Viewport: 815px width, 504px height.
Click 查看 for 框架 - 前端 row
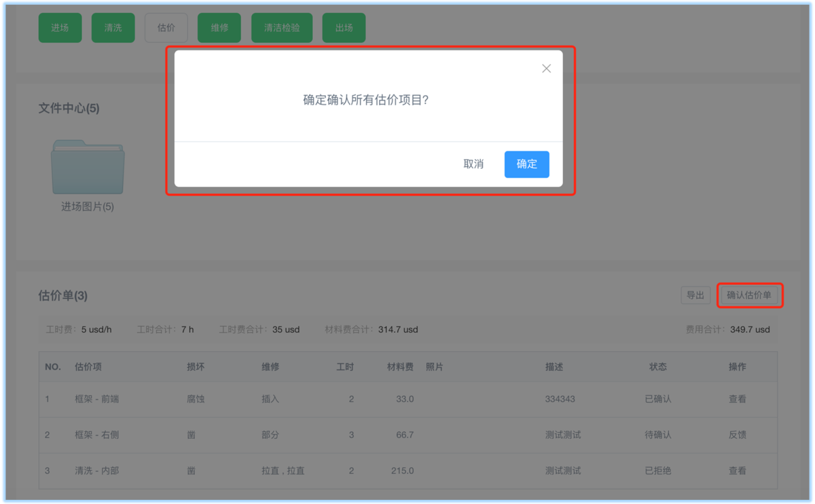click(738, 399)
